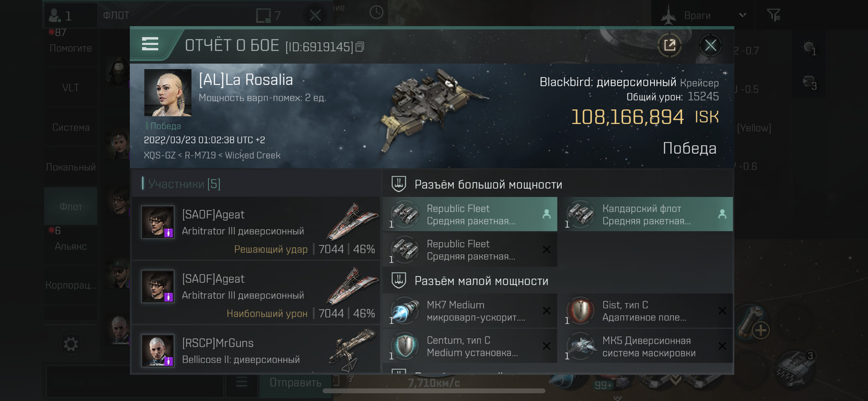Click the overview filter funnel icon
Viewport: 868px width, 401px height.
tap(773, 15)
